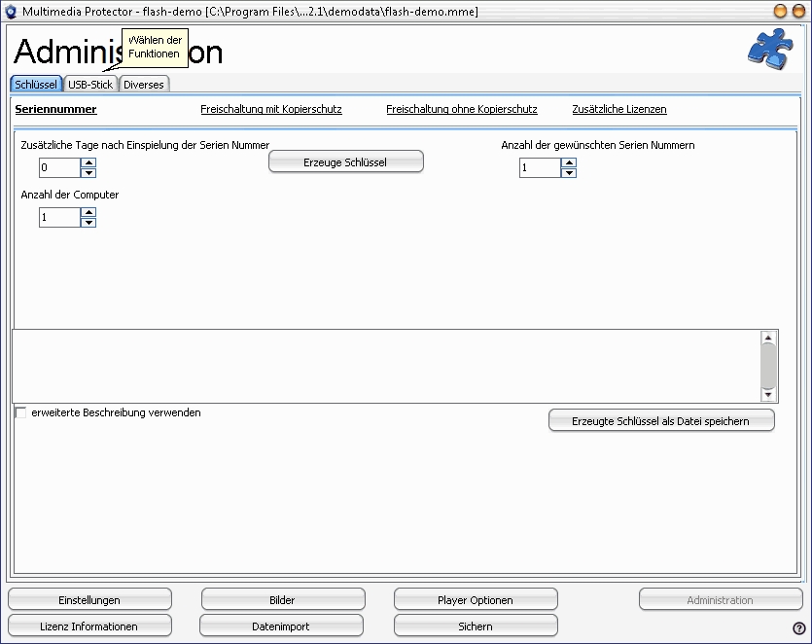Decrease 'Zusätzliche Tage' value with down arrow
This screenshot has width=812, height=644.
(88, 173)
